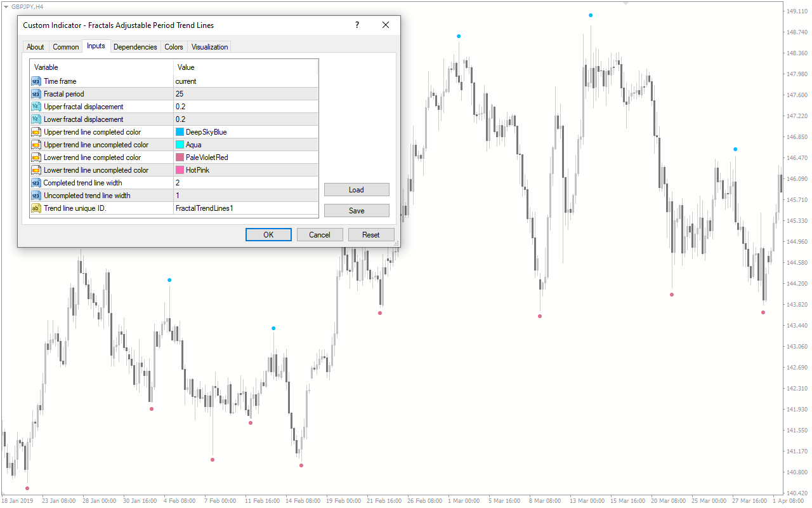Click the HotPink color swatch

point(180,170)
